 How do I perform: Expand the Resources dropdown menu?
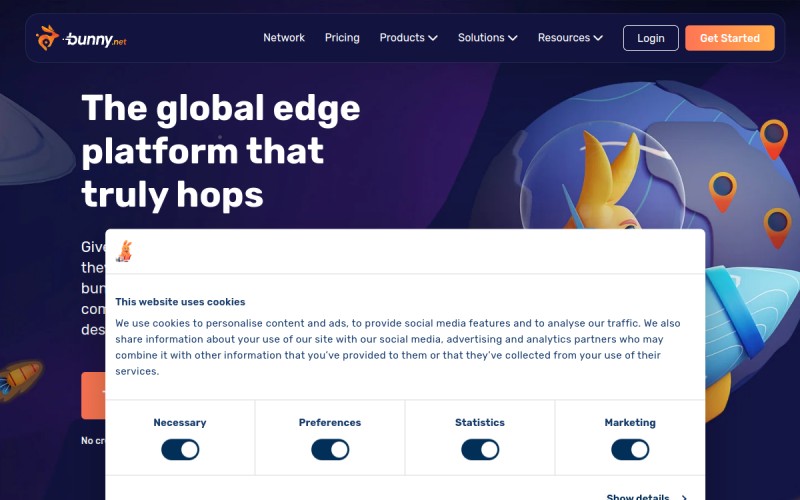pos(570,38)
